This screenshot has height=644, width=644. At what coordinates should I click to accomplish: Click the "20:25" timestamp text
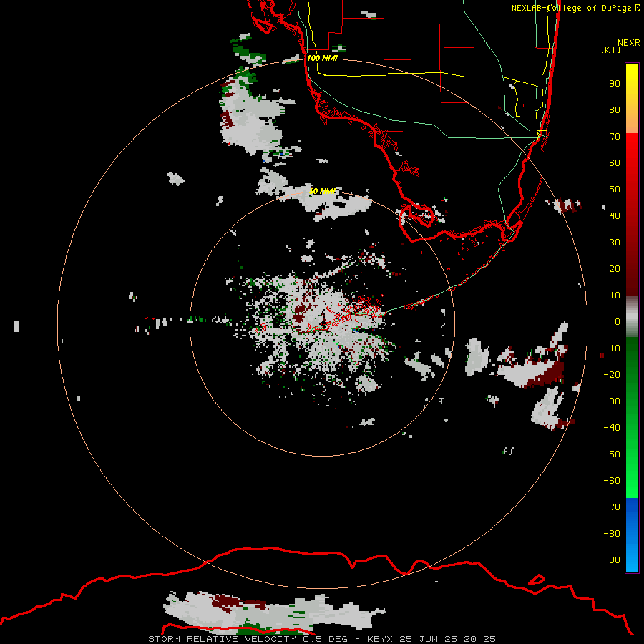pyautogui.click(x=479, y=639)
